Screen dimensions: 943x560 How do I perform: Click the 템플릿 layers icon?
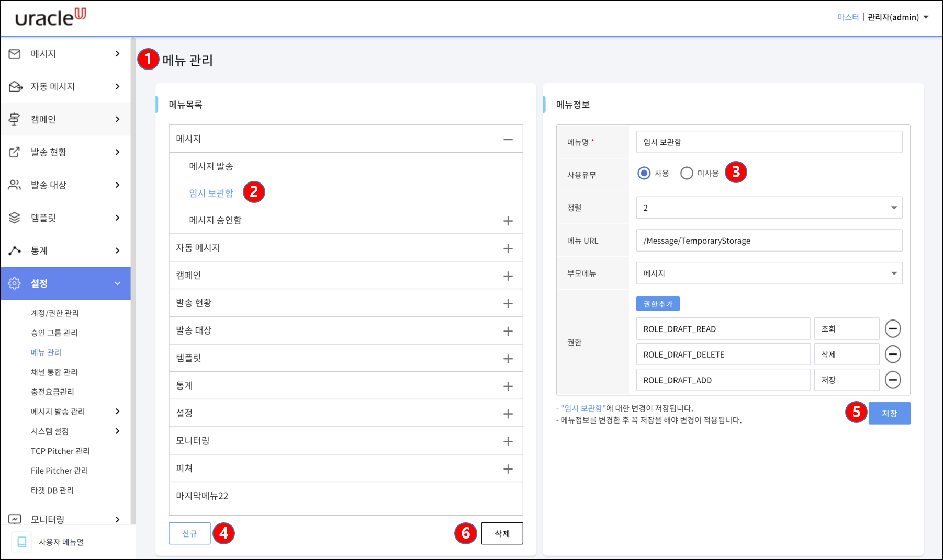(x=15, y=218)
